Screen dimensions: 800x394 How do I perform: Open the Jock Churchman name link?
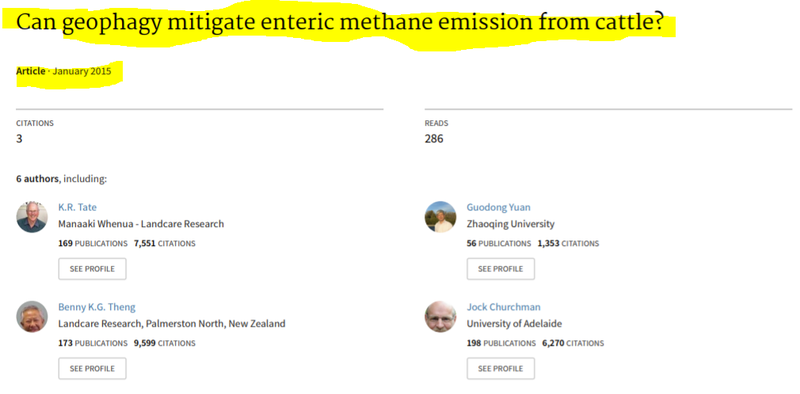504,307
